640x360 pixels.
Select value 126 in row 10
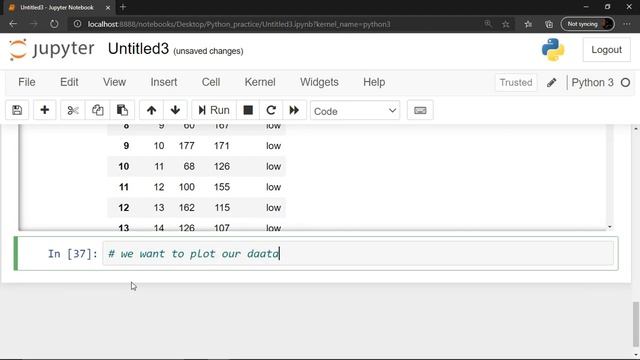pos(222,167)
